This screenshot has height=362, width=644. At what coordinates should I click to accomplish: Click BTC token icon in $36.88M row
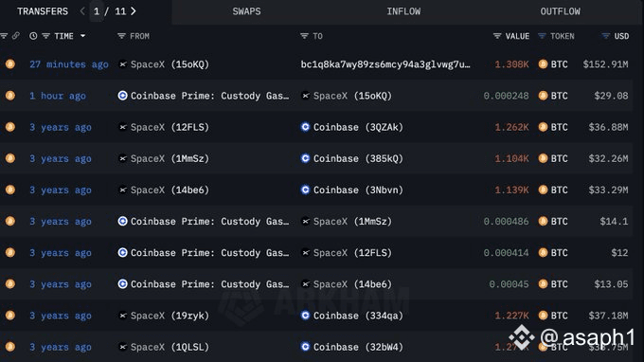click(x=543, y=127)
